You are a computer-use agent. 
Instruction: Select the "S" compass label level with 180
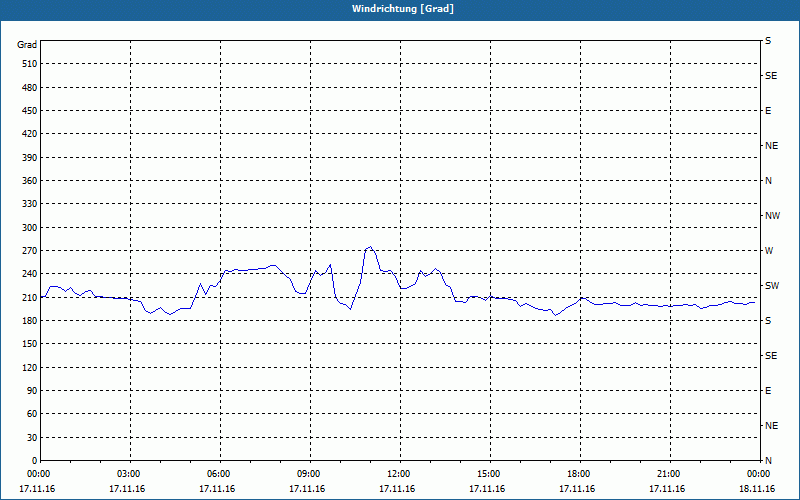(x=768, y=321)
